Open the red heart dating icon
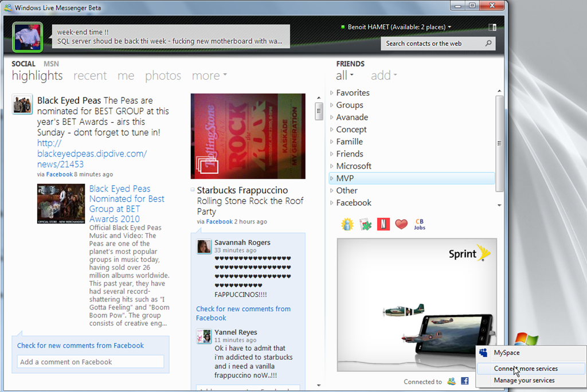Image resolution: width=587 pixels, height=392 pixels. tap(401, 224)
